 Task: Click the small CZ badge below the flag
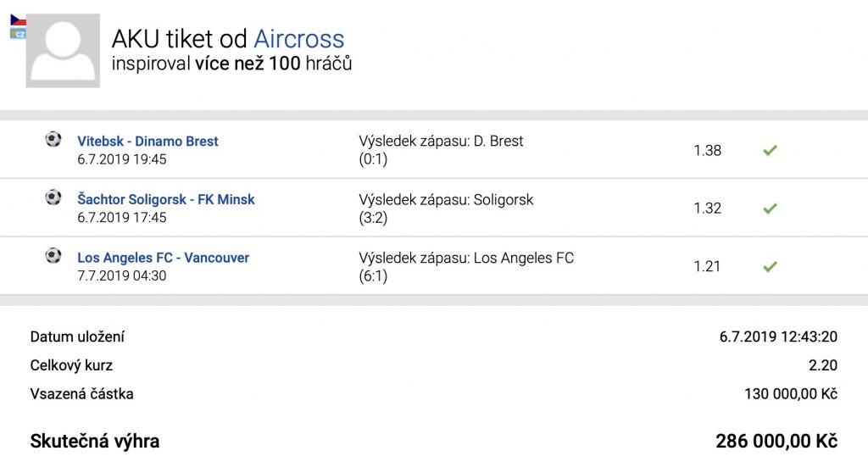[18, 33]
